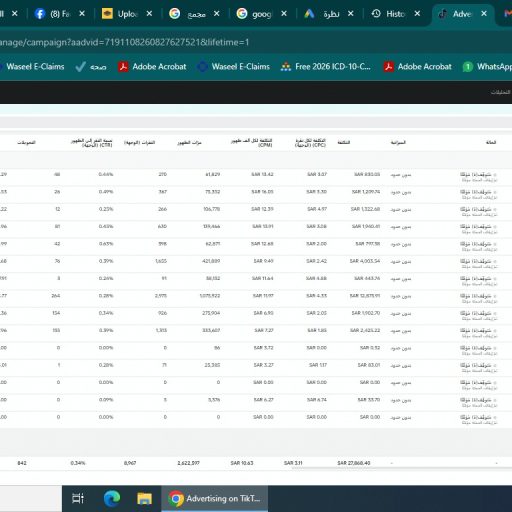Sort by the CPM column header

[x=252, y=143]
